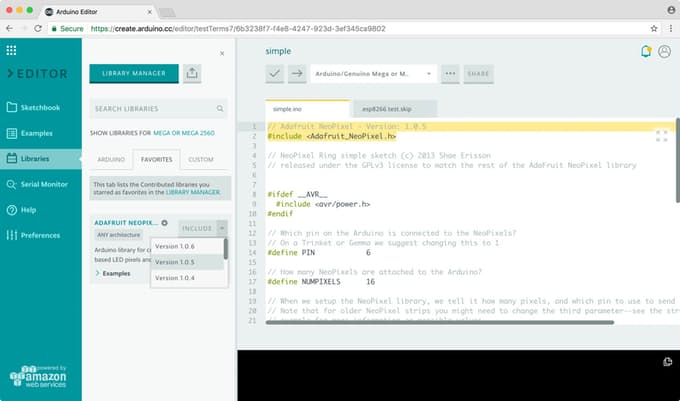
Task: Select Version 1.0.6 from the list
Action: (175, 246)
